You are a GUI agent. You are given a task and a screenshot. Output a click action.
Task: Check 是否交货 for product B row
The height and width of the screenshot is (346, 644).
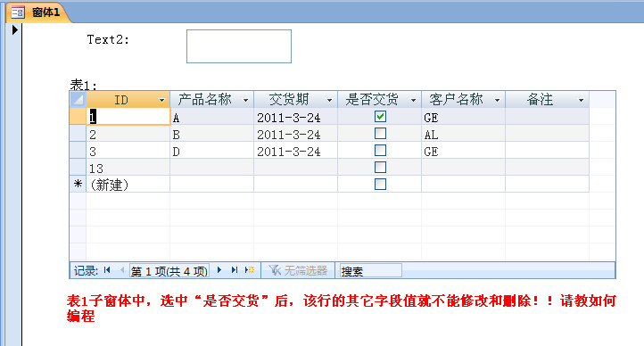click(380, 134)
